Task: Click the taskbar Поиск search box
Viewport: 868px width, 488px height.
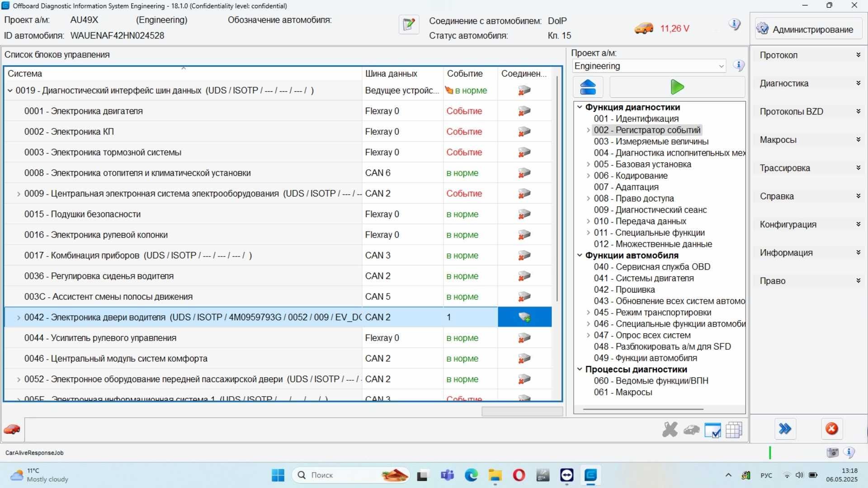Action: pos(351,475)
